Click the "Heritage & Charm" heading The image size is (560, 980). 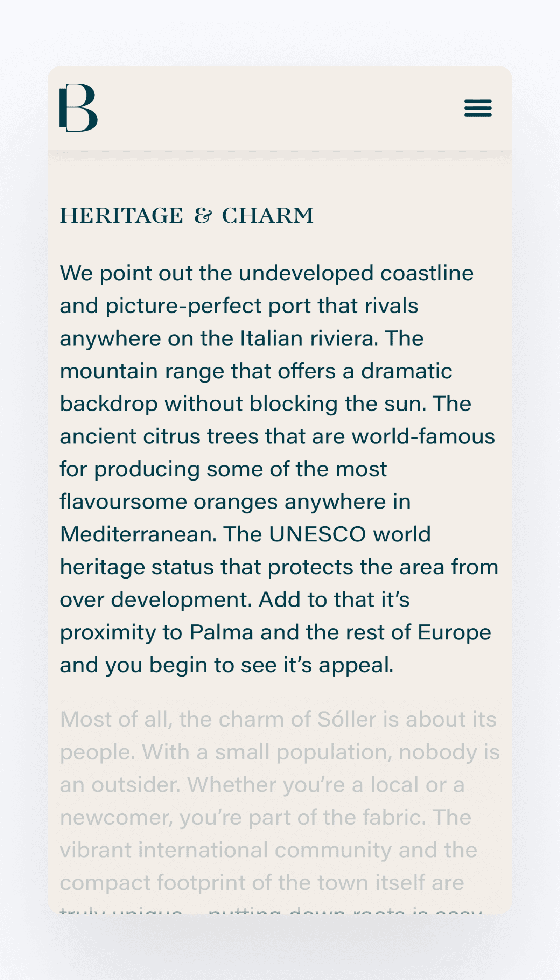[x=187, y=215]
